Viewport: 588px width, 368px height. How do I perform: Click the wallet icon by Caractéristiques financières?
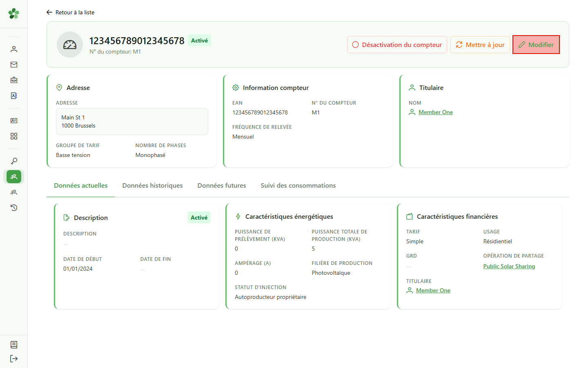(410, 216)
